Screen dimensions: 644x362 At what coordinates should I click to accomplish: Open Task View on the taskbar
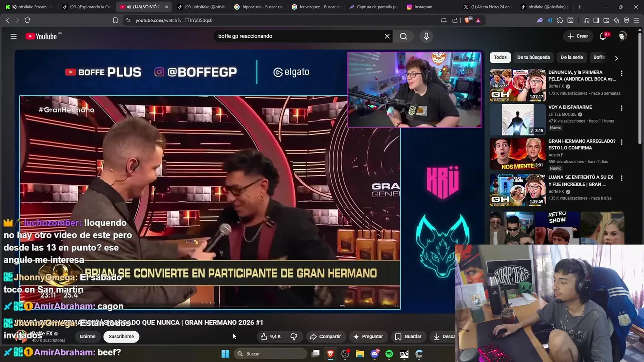[315, 354]
